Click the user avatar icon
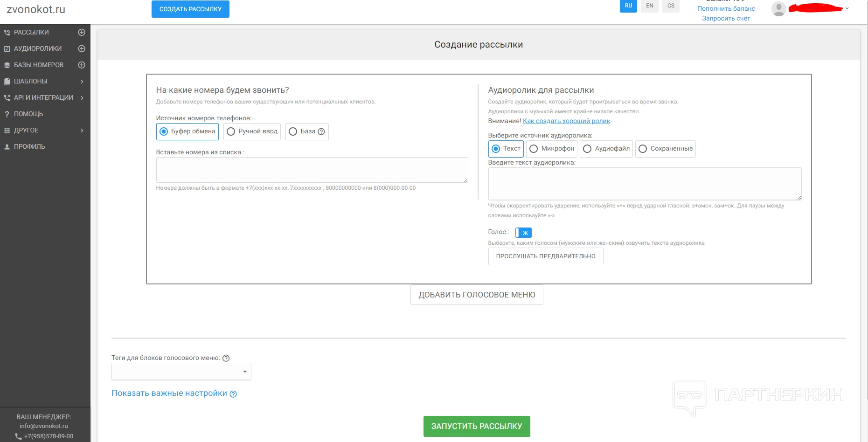 tap(778, 9)
